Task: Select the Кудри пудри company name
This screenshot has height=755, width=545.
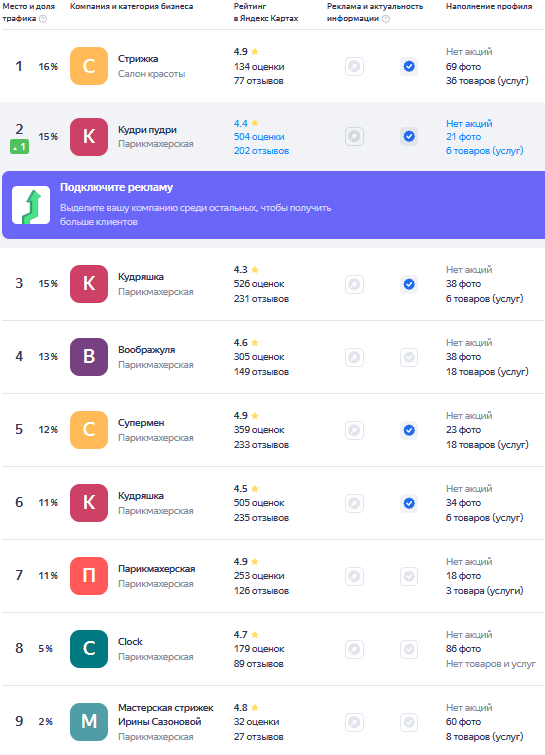Action: (147, 130)
